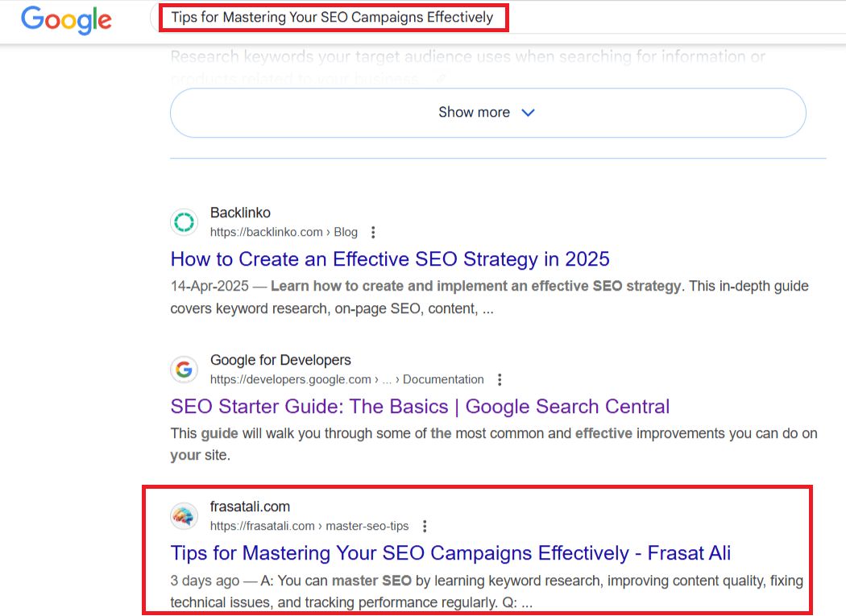Open Tips for Mastering Your SEO Campaigns link
Viewport: 846px width, 616px height.
[450, 553]
